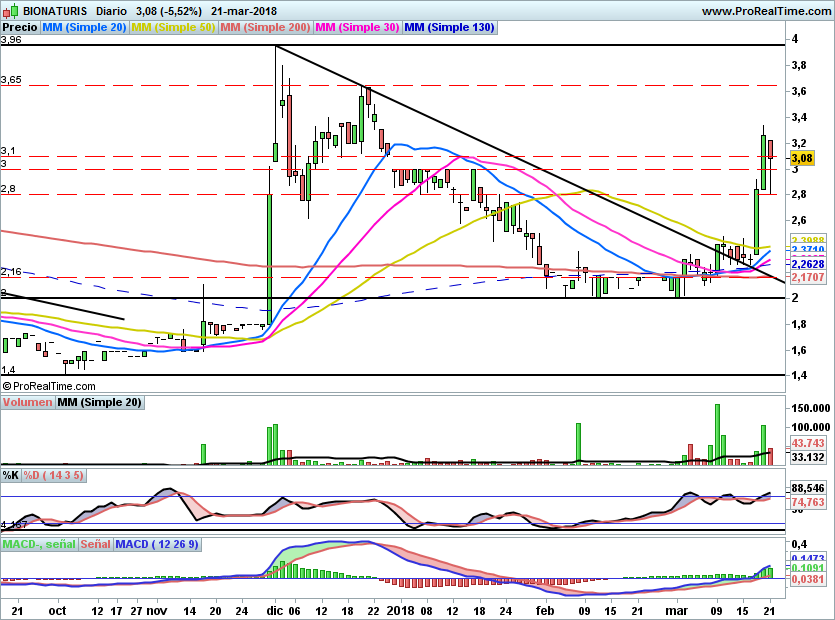
Task: Select the Volumen panel label
Action: coord(28,402)
